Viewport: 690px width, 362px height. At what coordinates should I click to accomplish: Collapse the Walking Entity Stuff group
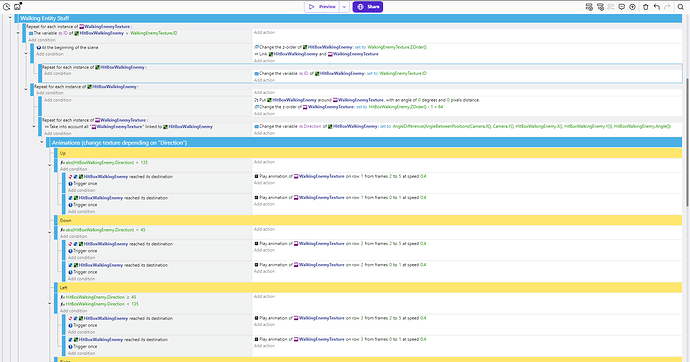point(10,18)
